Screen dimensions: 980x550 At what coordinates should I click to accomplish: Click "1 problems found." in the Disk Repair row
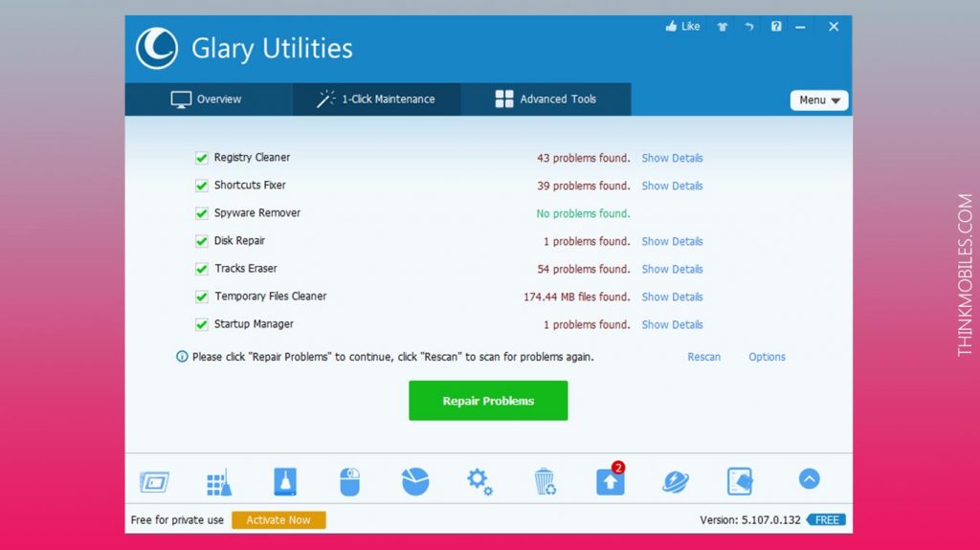[587, 241]
